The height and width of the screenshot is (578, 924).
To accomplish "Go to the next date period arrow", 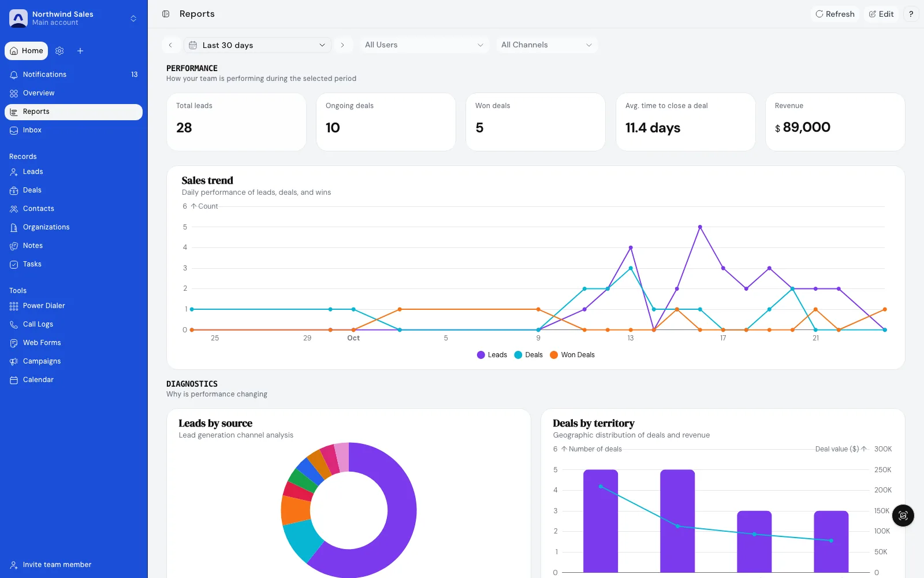I will [342, 45].
